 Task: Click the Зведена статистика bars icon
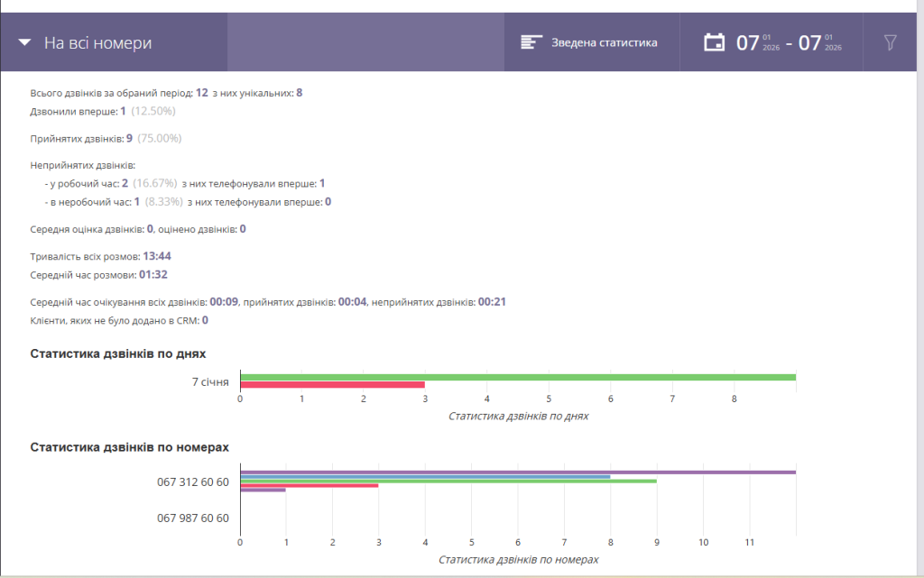531,42
